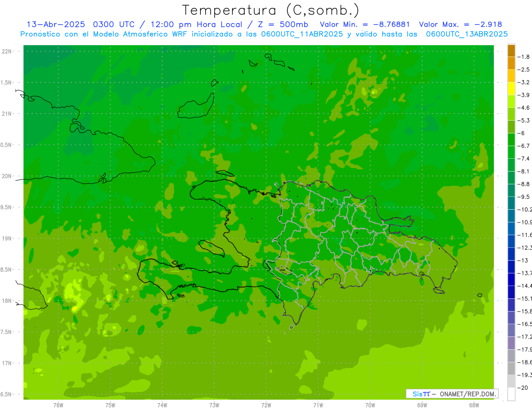Screen dimensions: 532x411
Task: Click the "-7.4" color scale label
Action: pyautogui.click(x=524, y=159)
